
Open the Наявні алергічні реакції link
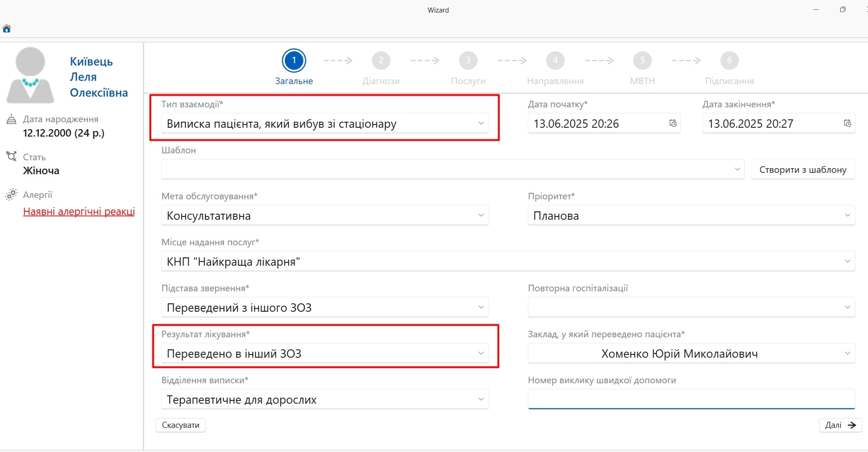pos(79,212)
